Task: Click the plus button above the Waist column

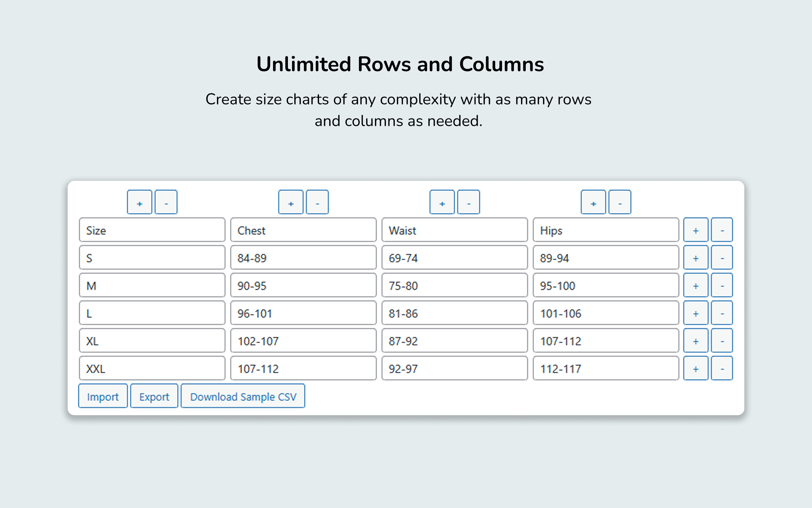Action: tap(442, 203)
